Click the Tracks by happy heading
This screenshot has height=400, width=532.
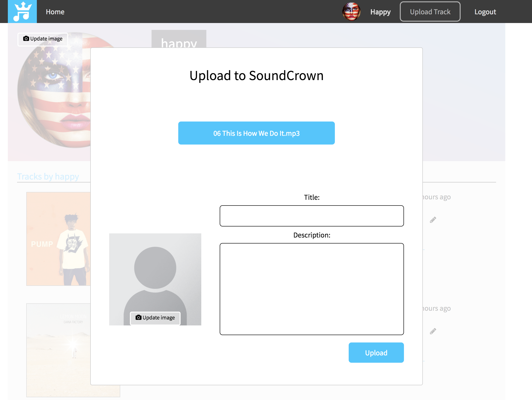(x=48, y=177)
